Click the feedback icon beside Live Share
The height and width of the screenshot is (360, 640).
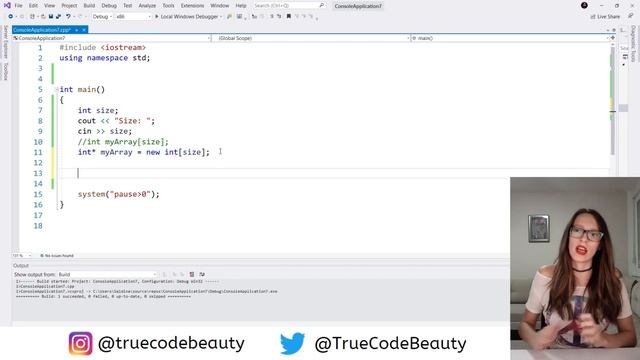click(x=631, y=16)
